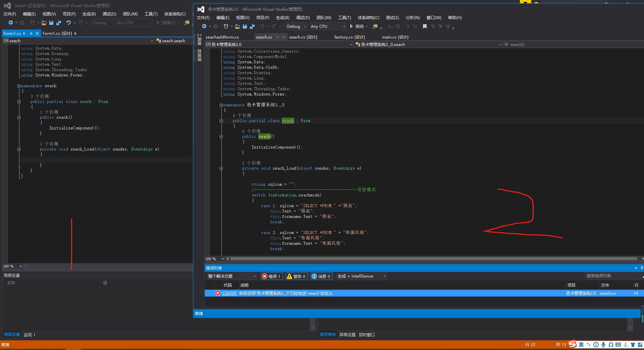Open Debug configuration dropdown in front window
Image resolution: width=644 pixels, height=350 pixels.
(297, 26)
